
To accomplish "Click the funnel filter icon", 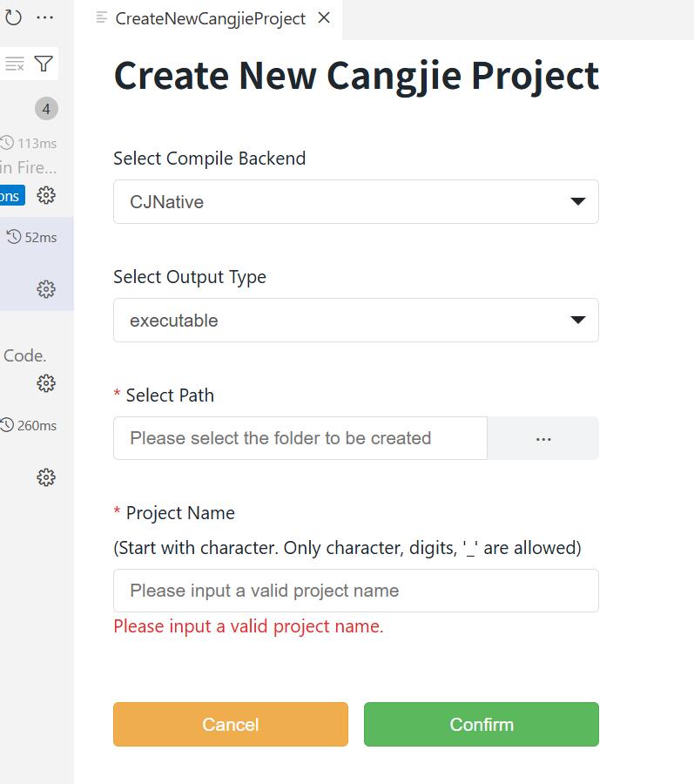I will point(44,64).
